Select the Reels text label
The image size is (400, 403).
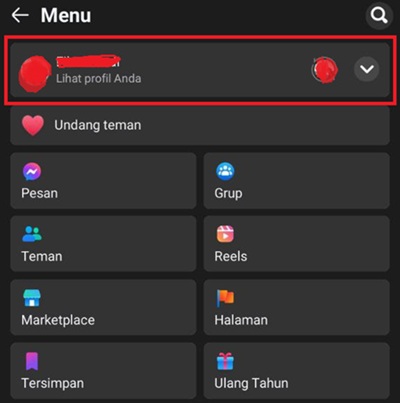coord(231,256)
